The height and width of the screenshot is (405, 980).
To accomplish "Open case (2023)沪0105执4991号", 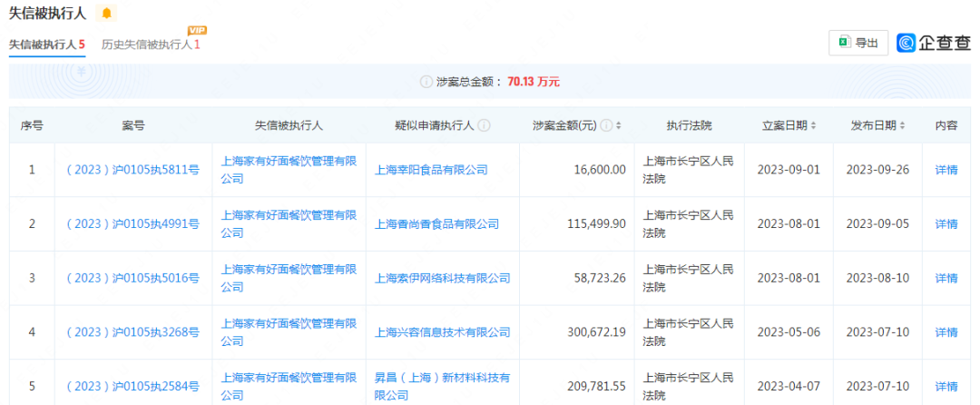I will click(x=133, y=223).
